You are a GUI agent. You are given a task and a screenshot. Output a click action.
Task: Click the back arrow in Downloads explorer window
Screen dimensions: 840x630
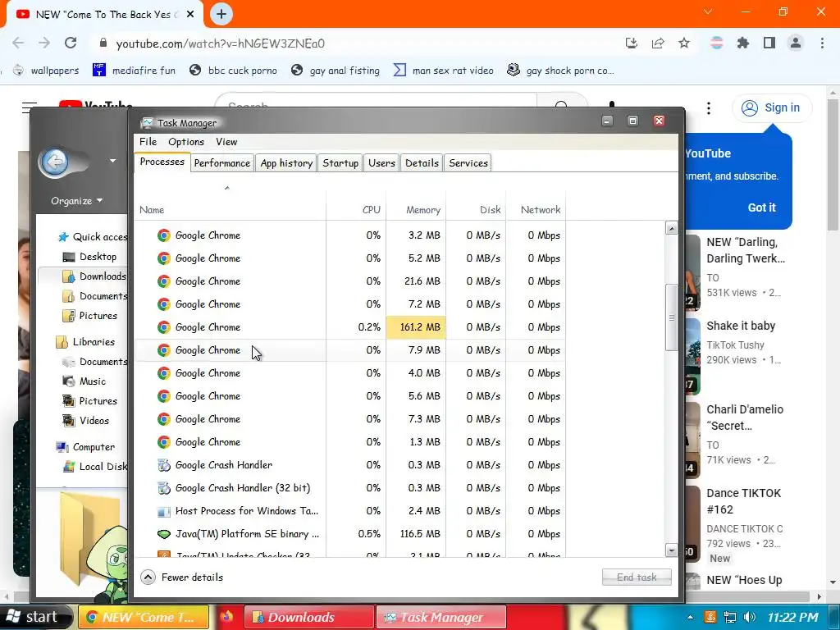coord(55,161)
